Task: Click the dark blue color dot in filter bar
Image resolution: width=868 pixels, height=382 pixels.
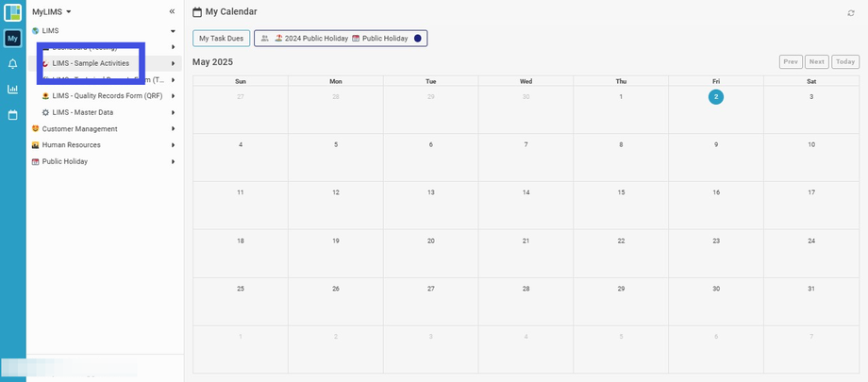Action: coord(418,38)
